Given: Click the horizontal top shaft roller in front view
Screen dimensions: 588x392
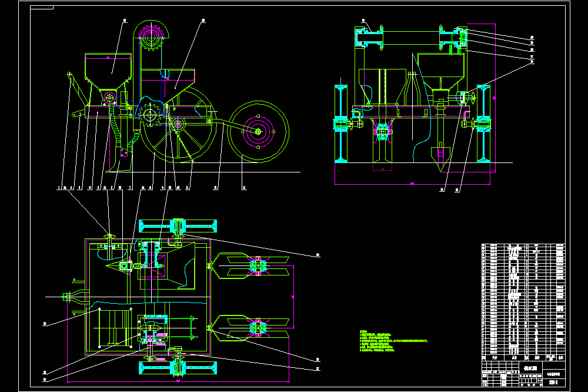Looking at the screenshot, I should click(412, 38).
